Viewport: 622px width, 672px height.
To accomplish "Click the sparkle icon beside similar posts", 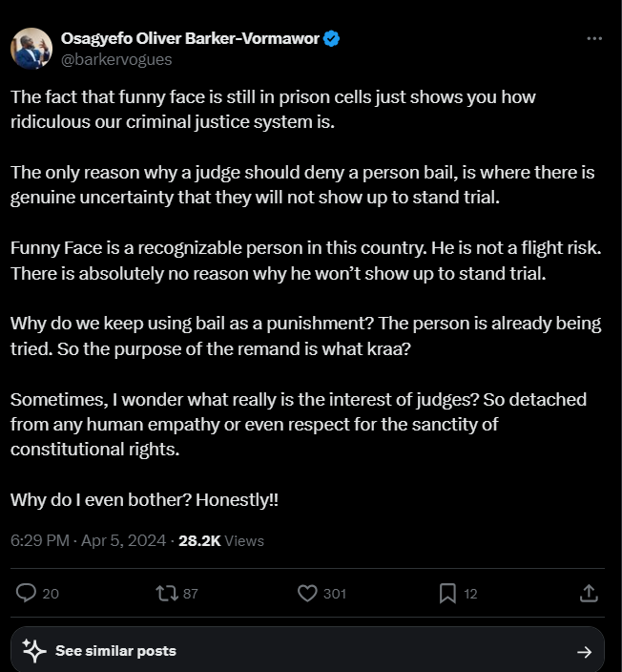I will point(34,651).
